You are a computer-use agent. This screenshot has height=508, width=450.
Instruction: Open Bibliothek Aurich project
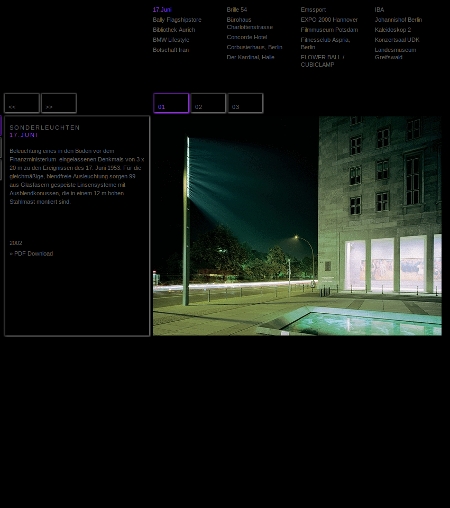[x=174, y=30]
